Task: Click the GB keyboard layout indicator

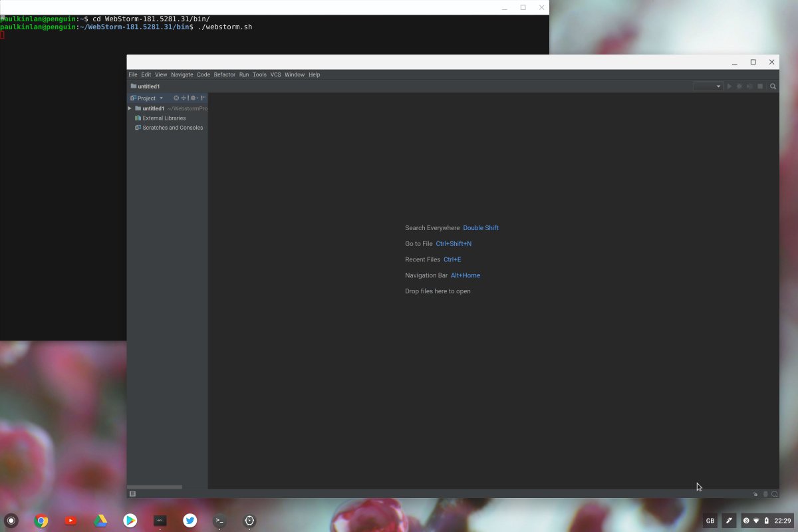Action: click(710, 521)
